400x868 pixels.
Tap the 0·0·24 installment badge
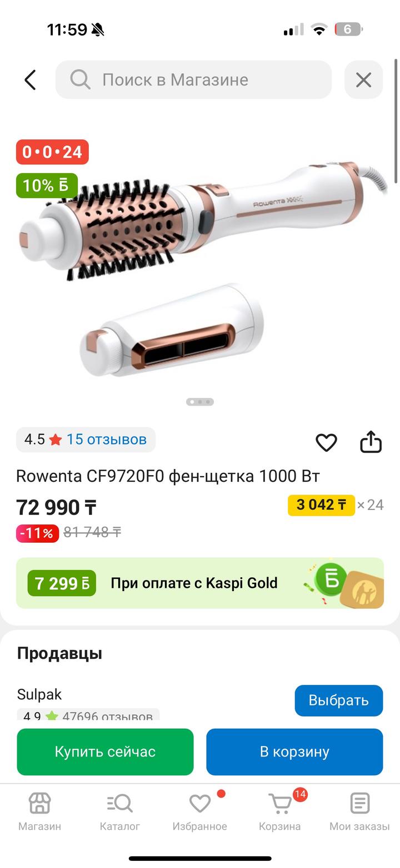(52, 152)
